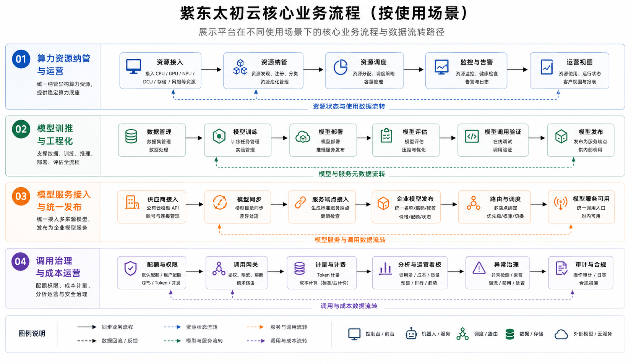This screenshot has height=364, width=631.
Task: Click the 模型服务与调用数据流转 label
Action: click(x=350, y=240)
